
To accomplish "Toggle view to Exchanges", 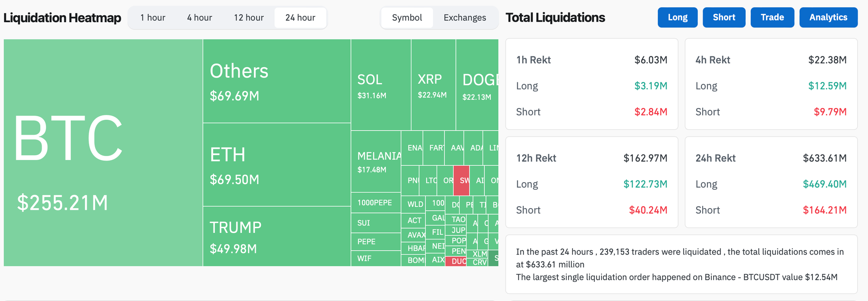I will [x=465, y=18].
